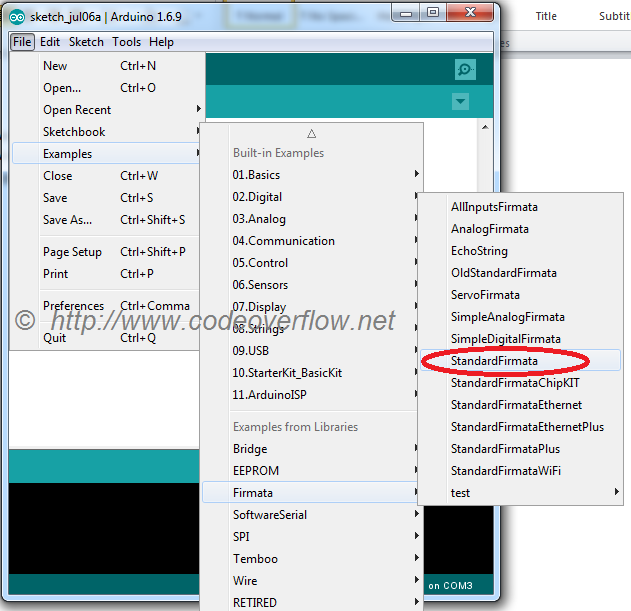Expand RETIRED examples
Image resolution: width=631 pixels, height=611 pixels.
pos(311,603)
